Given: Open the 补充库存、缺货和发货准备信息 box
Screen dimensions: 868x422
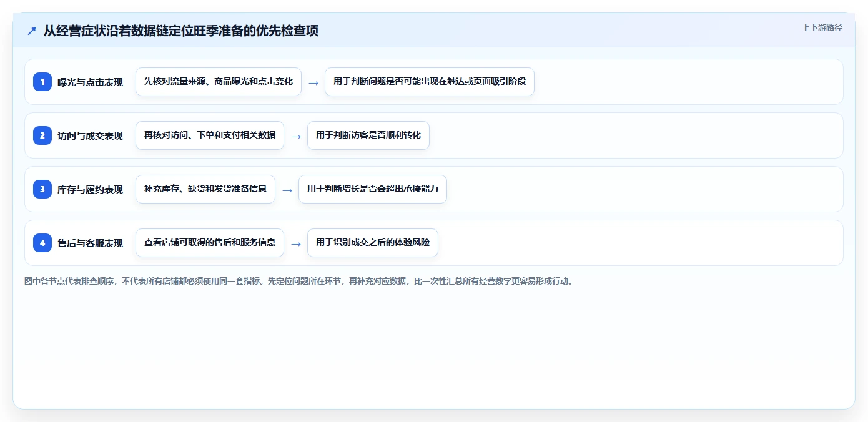Looking at the screenshot, I should coord(205,189).
